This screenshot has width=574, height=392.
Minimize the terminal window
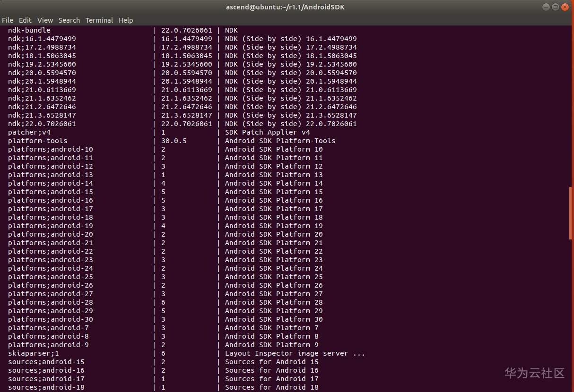pos(546,7)
